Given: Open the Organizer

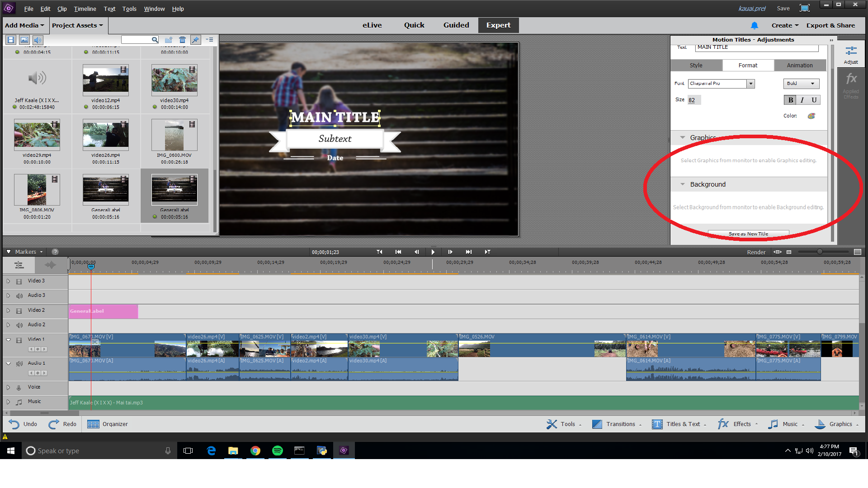Looking at the screenshot, I should (108, 424).
